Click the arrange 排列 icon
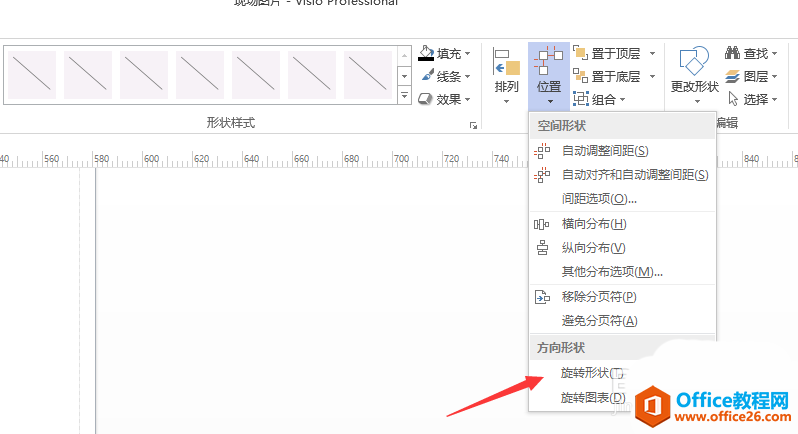This screenshot has height=434, width=798. [x=506, y=62]
